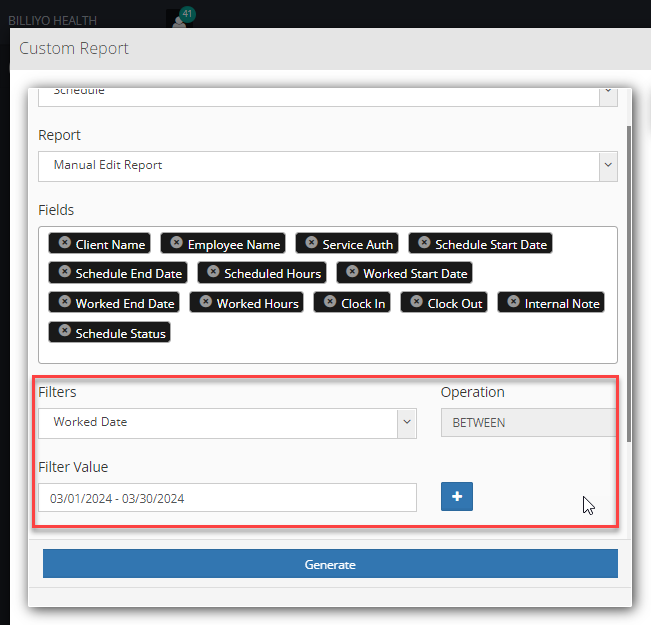Remove the Clock In field tag
This screenshot has height=625, width=651.
coord(330,301)
